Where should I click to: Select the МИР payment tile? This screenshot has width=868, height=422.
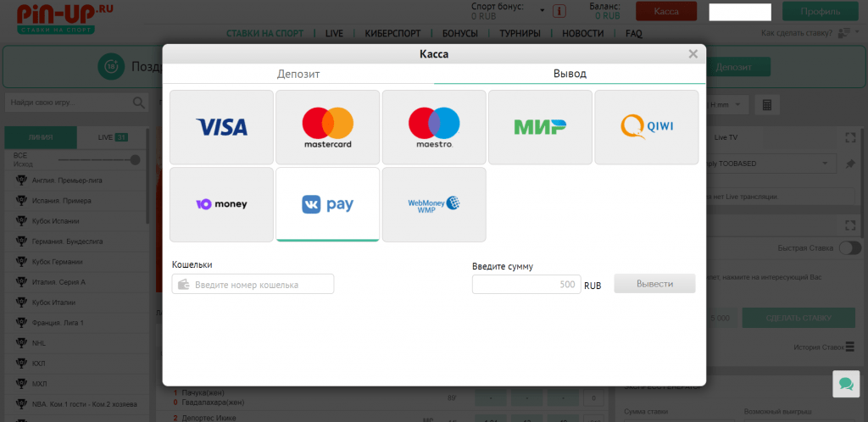tap(540, 127)
